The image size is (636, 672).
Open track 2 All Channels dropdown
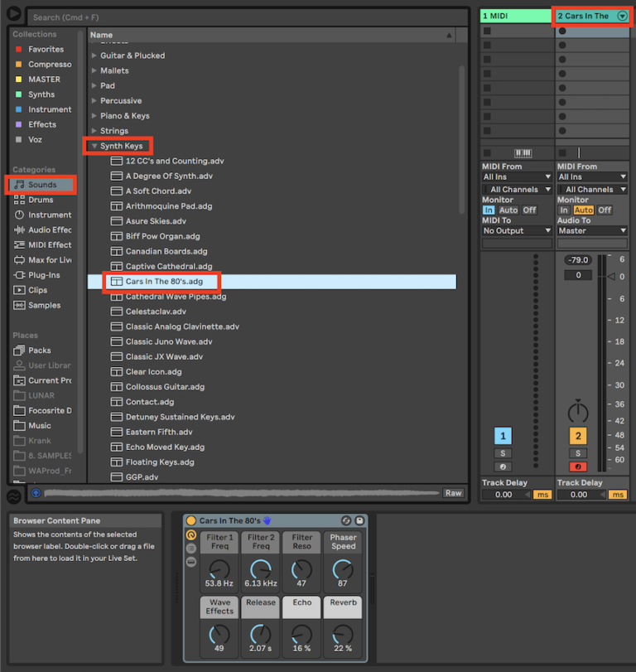[592, 190]
